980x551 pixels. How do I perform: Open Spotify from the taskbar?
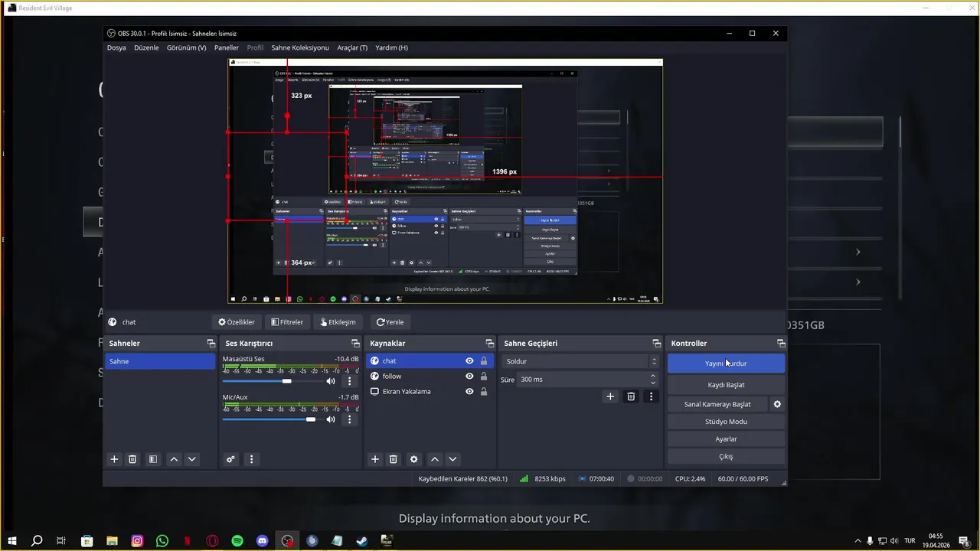pyautogui.click(x=237, y=541)
